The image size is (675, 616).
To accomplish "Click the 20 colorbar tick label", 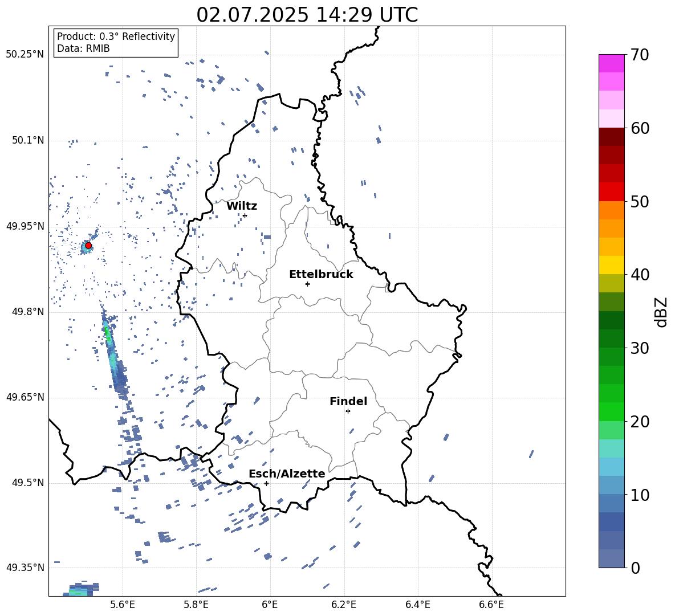I will (640, 422).
